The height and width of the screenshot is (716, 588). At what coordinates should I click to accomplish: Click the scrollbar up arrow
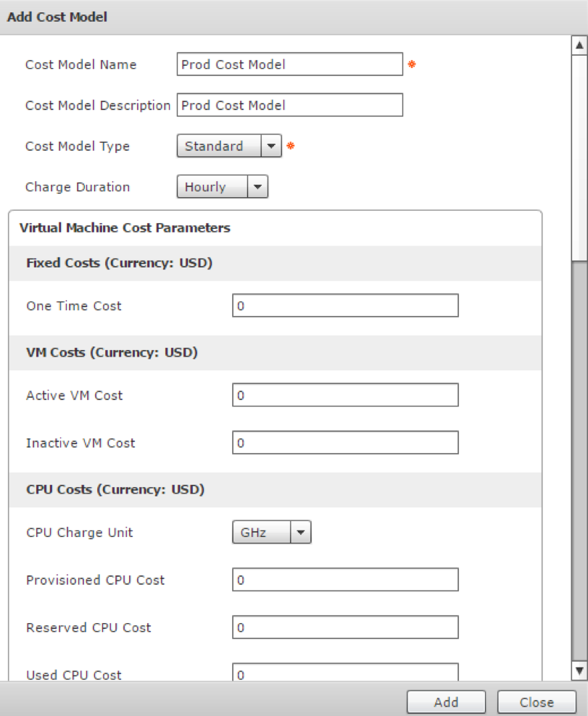(x=579, y=46)
